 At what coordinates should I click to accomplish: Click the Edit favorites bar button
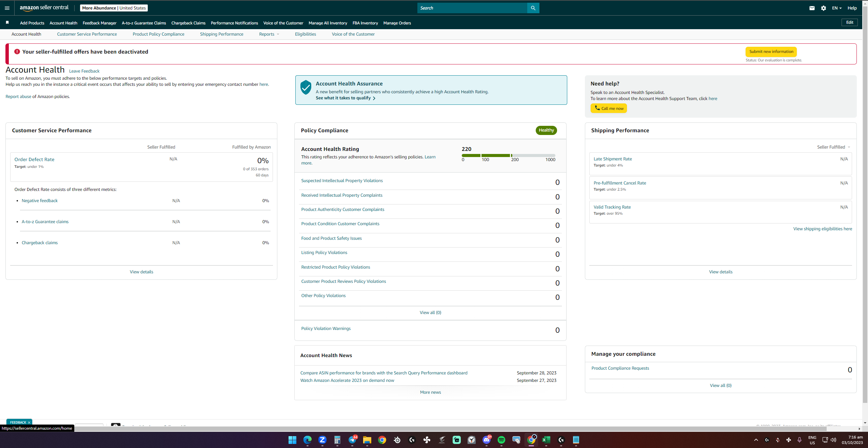tap(850, 22)
